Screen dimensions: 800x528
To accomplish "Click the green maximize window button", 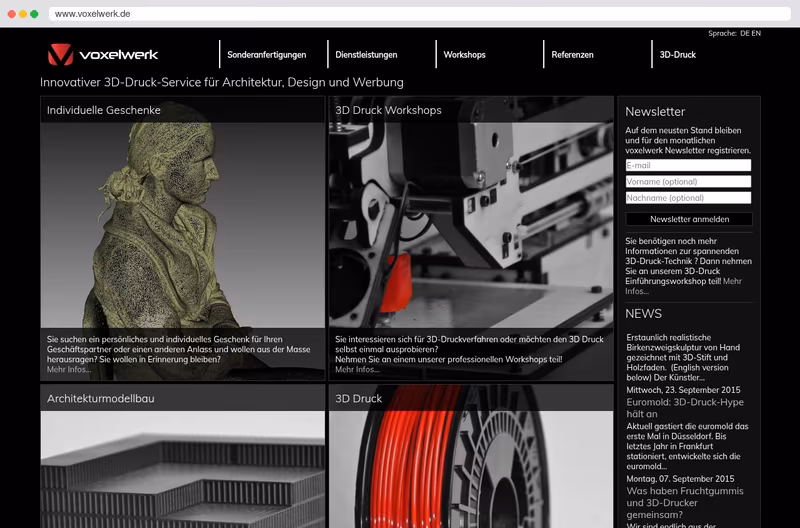I will click(x=34, y=14).
